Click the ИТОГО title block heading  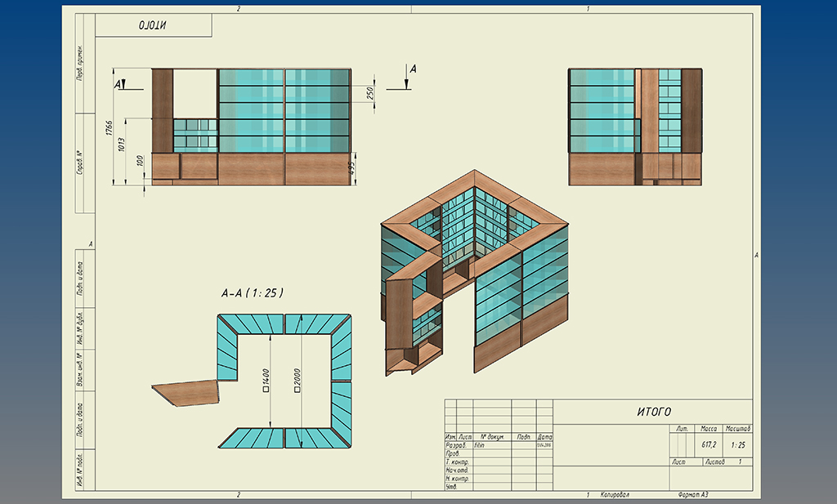pos(653,412)
